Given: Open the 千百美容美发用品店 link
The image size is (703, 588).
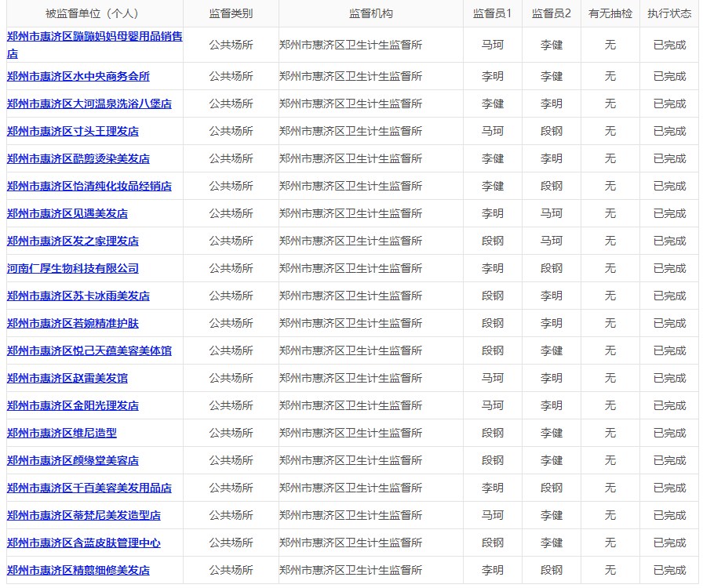Looking at the screenshot, I should [89, 488].
